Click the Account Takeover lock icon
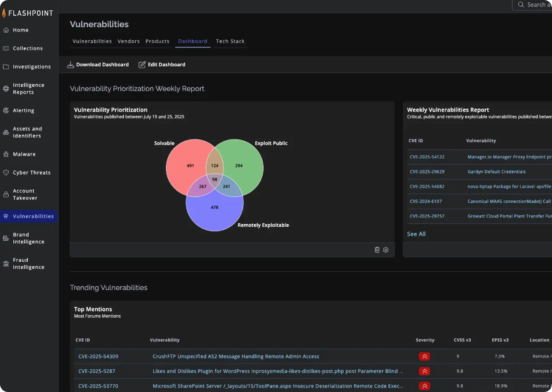This screenshot has height=392, width=552. pos(6,194)
